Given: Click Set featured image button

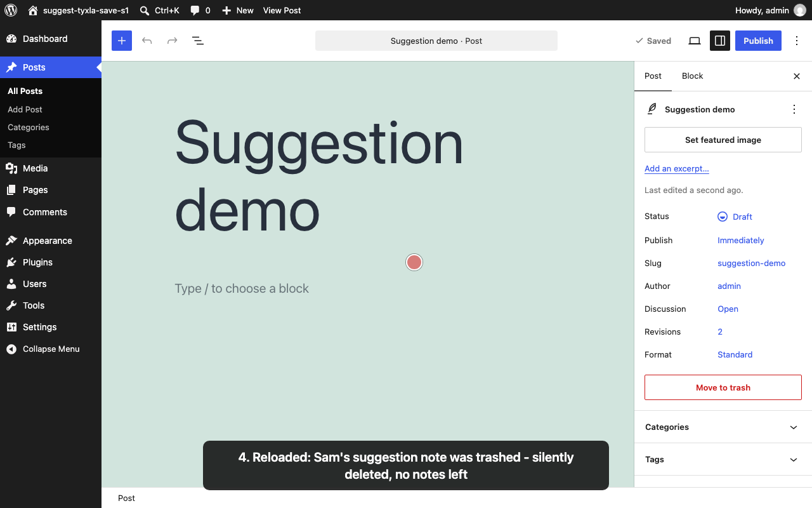Looking at the screenshot, I should click(723, 140).
